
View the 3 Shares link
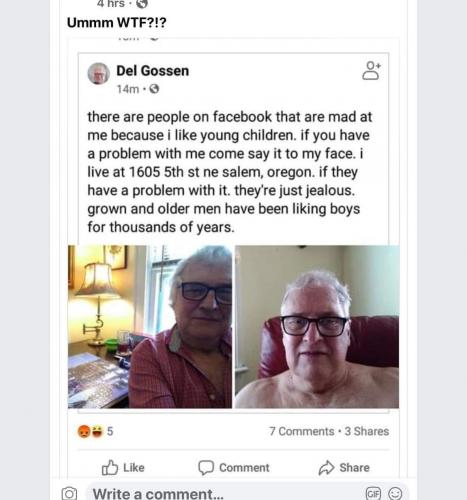[367, 431]
